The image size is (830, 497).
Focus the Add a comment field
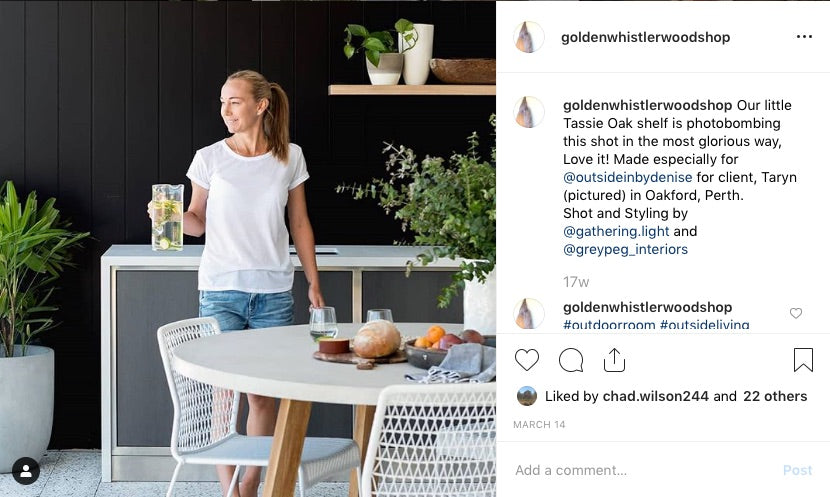click(643, 470)
